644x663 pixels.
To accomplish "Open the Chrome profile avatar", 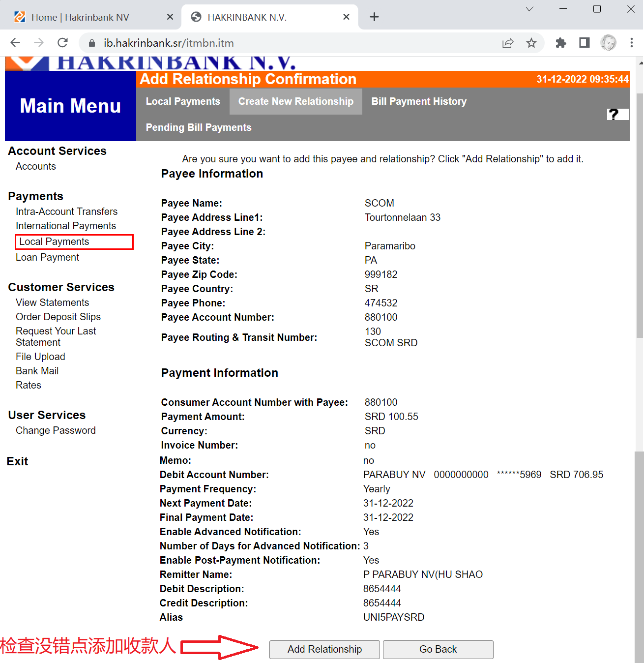I will pyautogui.click(x=608, y=43).
